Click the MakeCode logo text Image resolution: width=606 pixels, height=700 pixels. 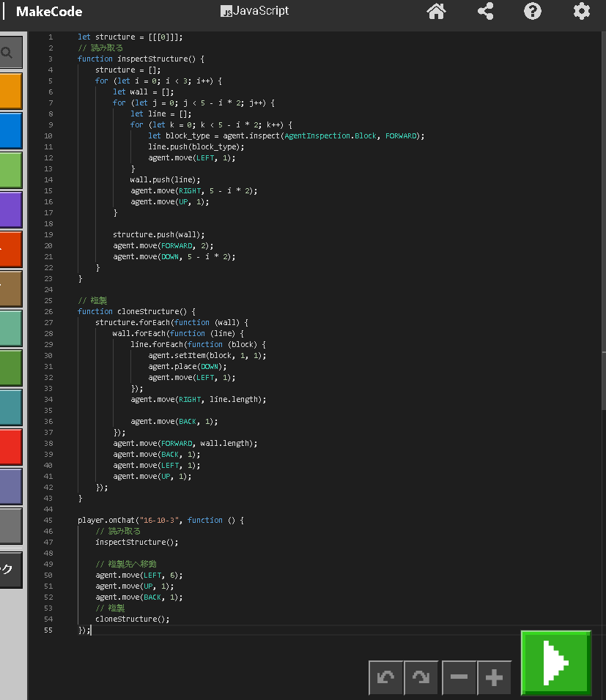point(48,12)
